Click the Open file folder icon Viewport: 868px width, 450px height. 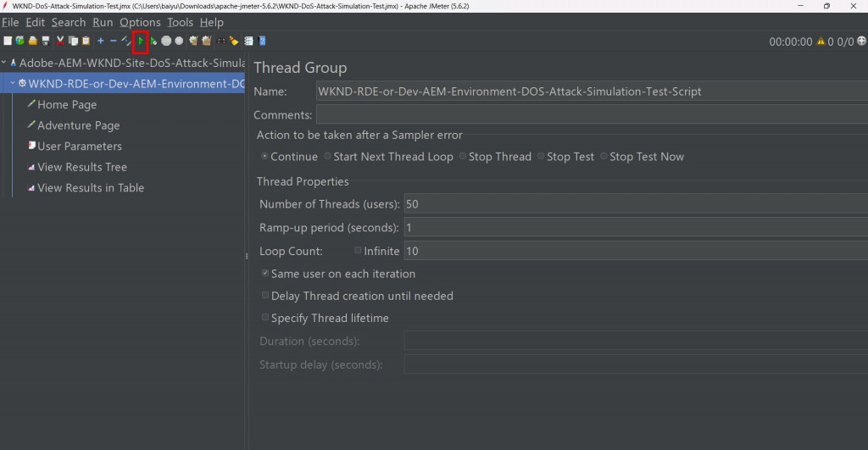[x=33, y=41]
